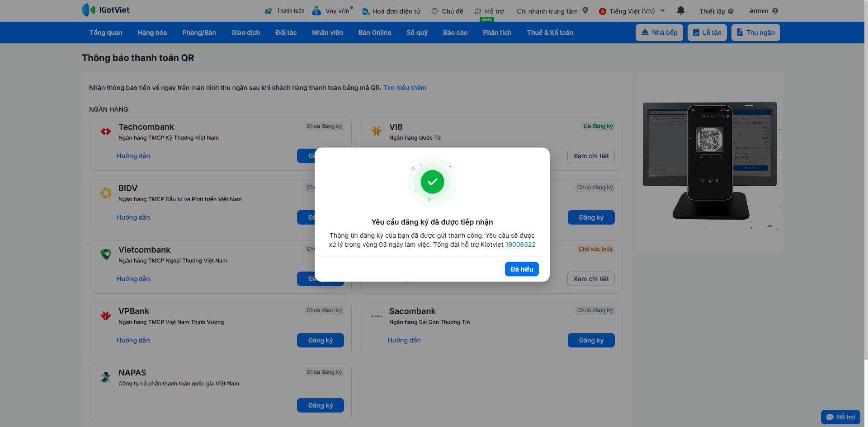Open the Giao dịch menu
The width and height of the screenshot is (868, 427).
tap(245, 33)
